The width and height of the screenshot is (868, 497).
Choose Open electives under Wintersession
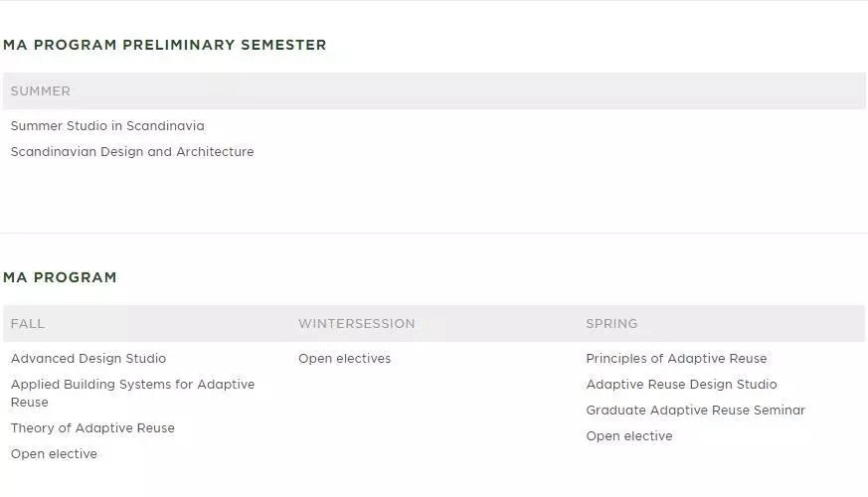coord(345,359)
